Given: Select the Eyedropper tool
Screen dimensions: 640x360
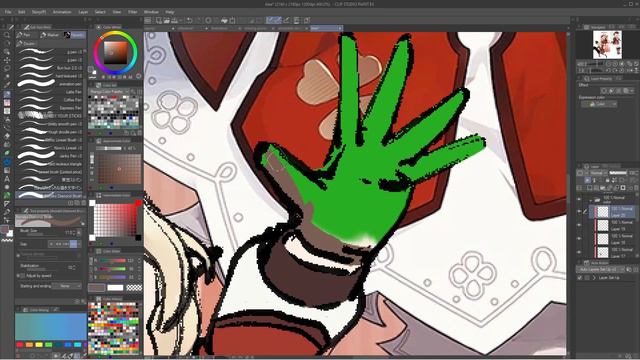Looking at the screenshot, I should [x=7, y=85].
